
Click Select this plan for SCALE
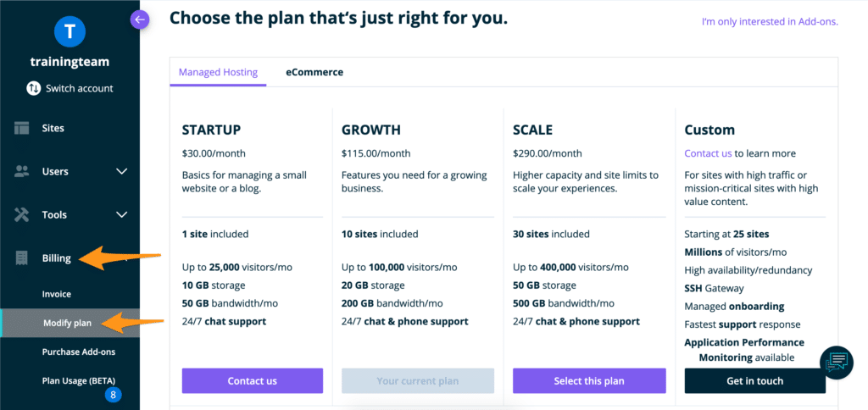(589, 380)
